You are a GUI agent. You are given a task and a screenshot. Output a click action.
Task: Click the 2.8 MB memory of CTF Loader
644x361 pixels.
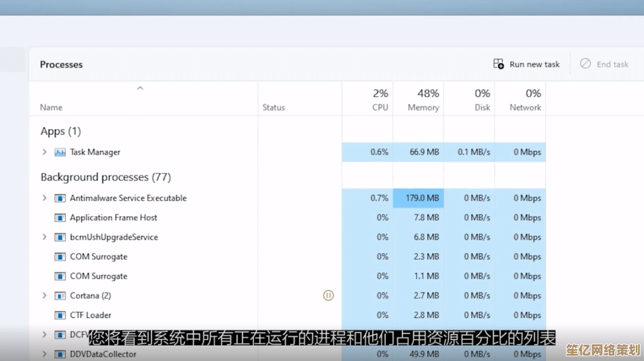pos(419,315)
